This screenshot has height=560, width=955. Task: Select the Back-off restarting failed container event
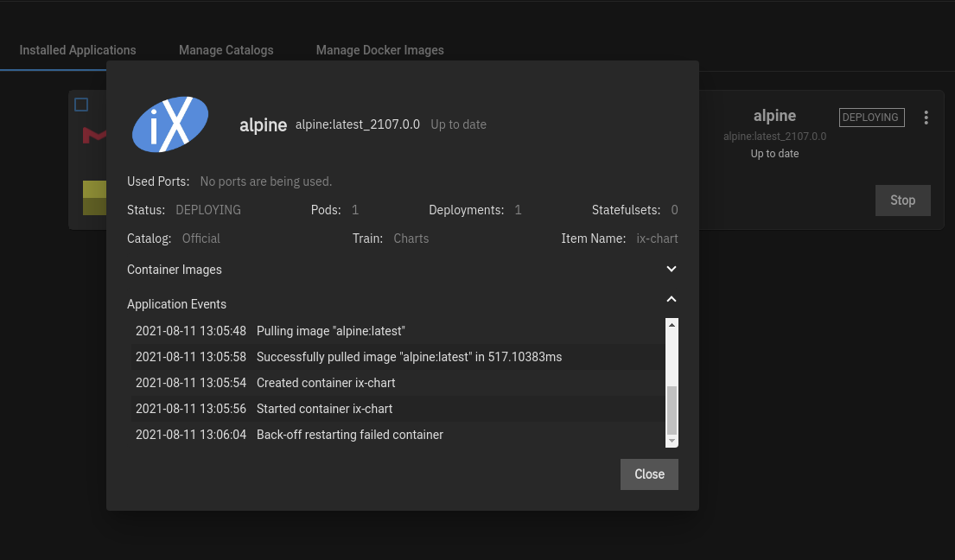pyautogui.click(x=349, y=435)
